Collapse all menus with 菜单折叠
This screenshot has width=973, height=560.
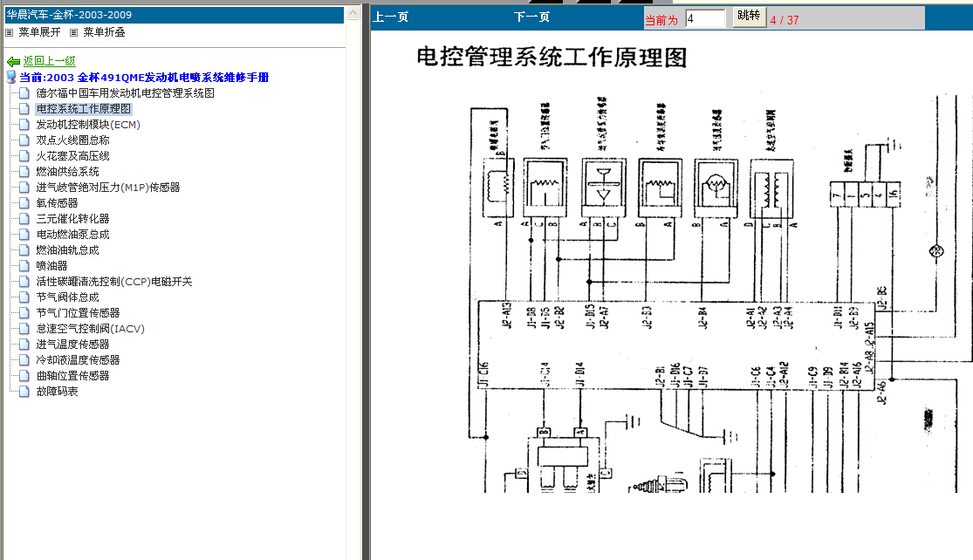[x=104, y=32]
